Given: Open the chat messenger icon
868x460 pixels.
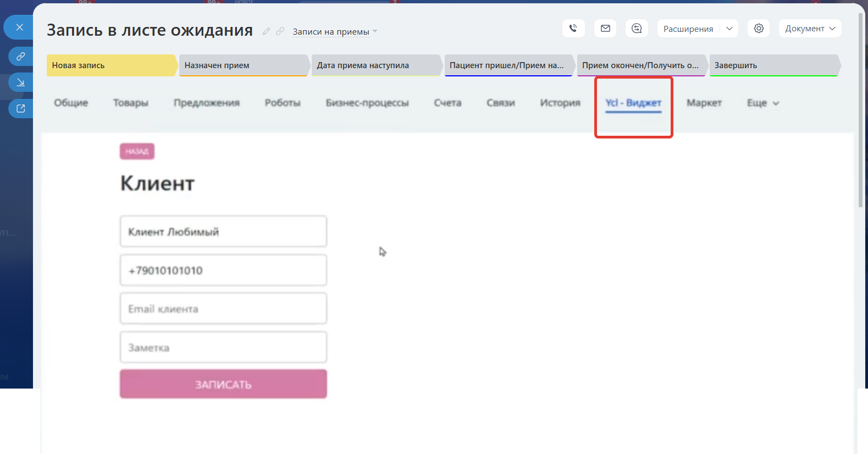Looking at the screenshot, I should 637,29.
